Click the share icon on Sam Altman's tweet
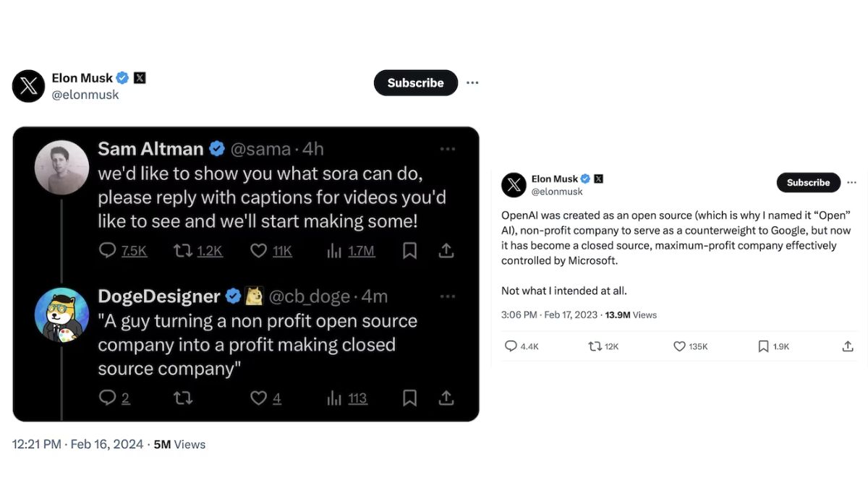 click(446, 251)
